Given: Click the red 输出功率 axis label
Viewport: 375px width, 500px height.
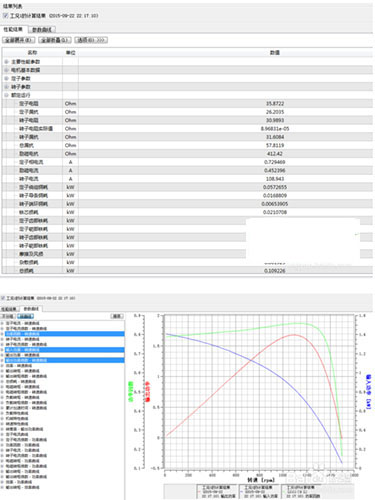Looking at the screenshot, I should tap(147, 391).
